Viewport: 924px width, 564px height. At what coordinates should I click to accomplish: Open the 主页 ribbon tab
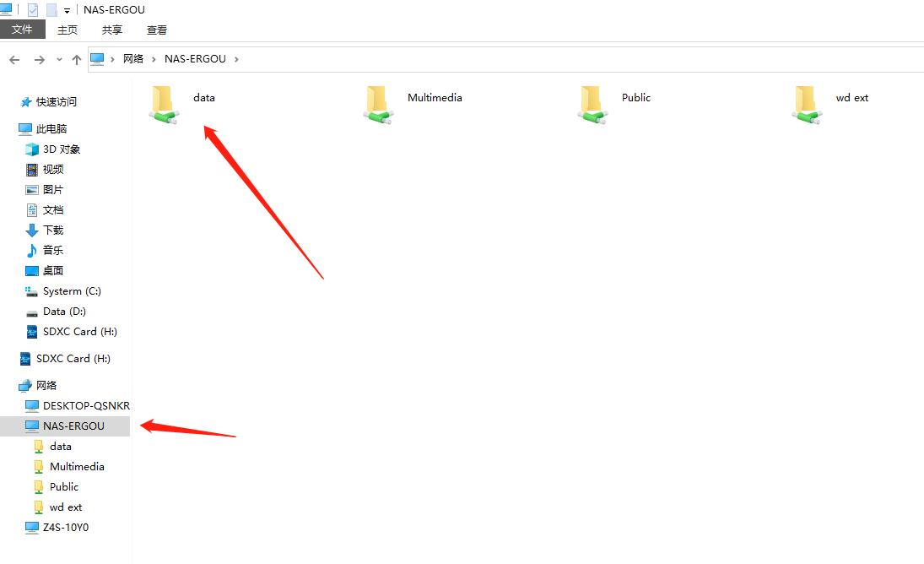click(x=68, y=30)
